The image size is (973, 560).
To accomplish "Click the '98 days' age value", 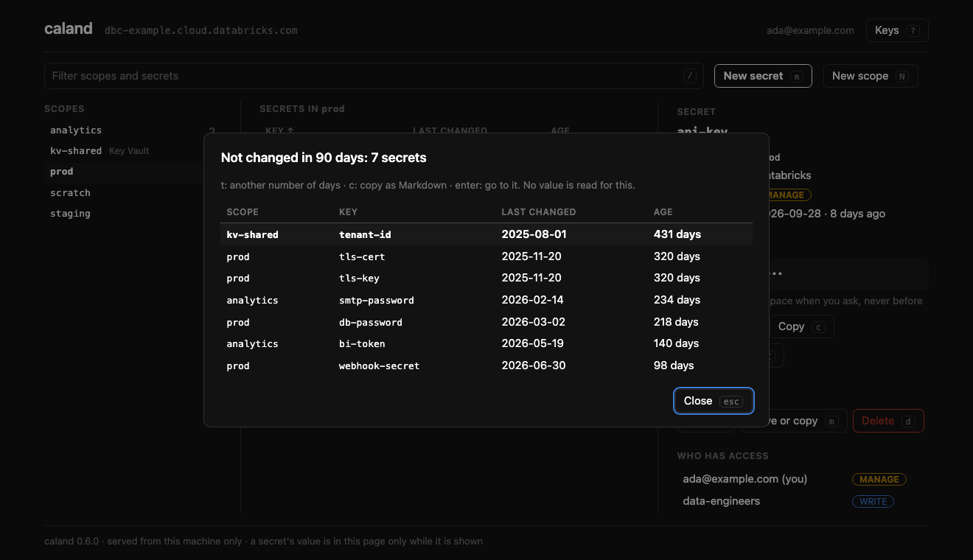I will (x=674, y=365).
